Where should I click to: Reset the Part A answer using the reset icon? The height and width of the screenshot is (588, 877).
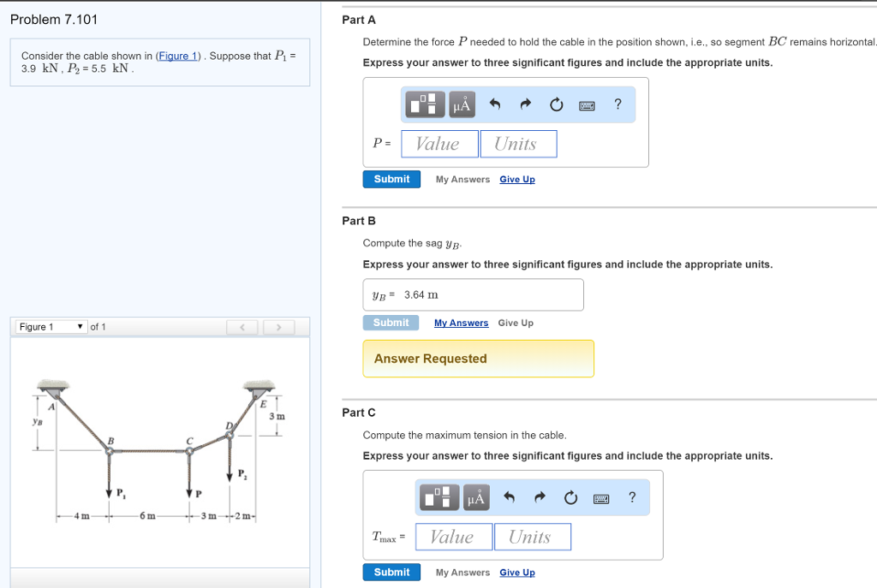(x=556, y=104)
